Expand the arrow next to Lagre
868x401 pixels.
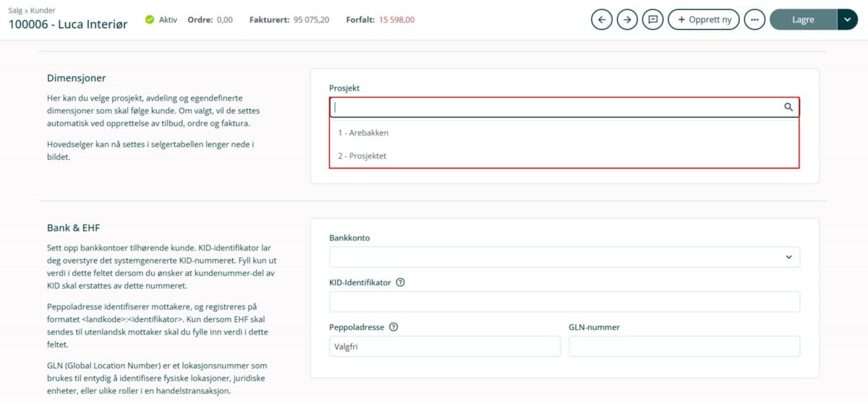[x=847, y=20]
